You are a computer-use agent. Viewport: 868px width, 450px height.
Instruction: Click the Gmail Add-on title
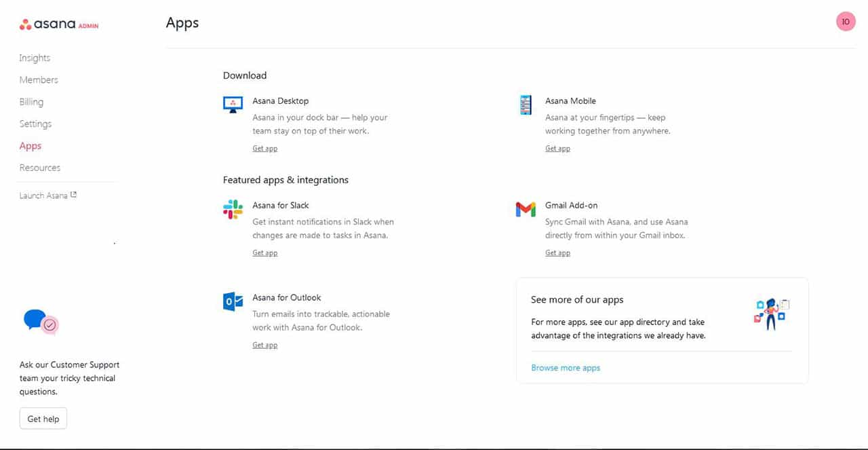pos(572,206)
